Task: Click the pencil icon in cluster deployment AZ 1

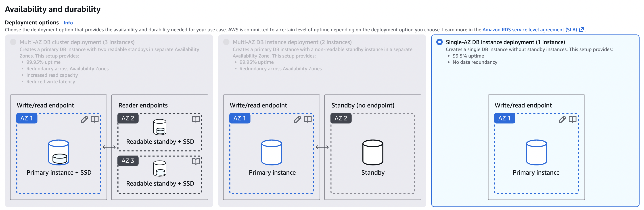Action: pyautogui.click(x=84, y=119)
